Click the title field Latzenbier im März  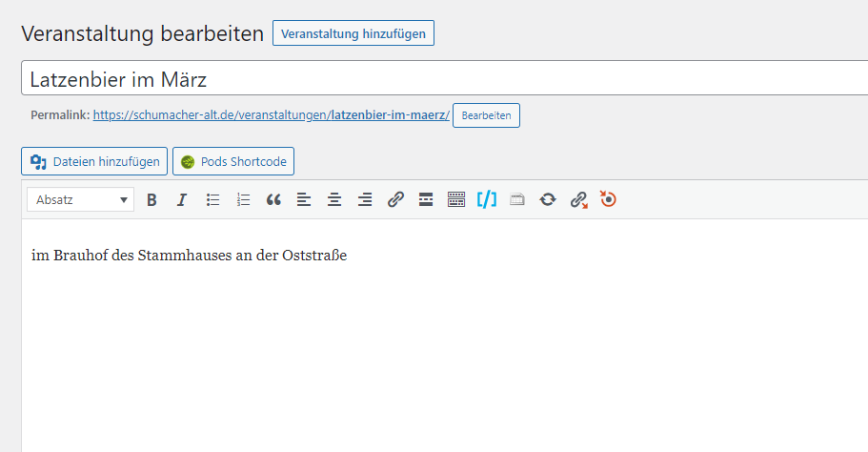tap(438, 78)
